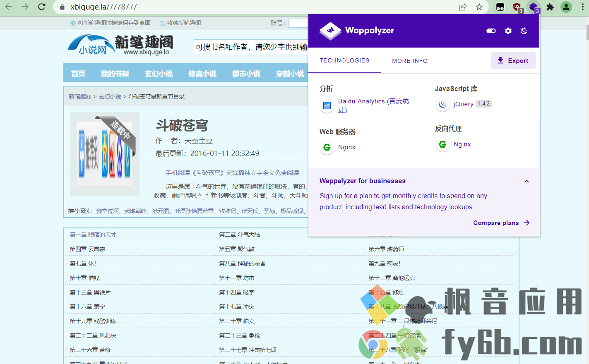The image size is (589, 364).
Task: Open the 修真小说 navigation item
Action: pos(202,74)
